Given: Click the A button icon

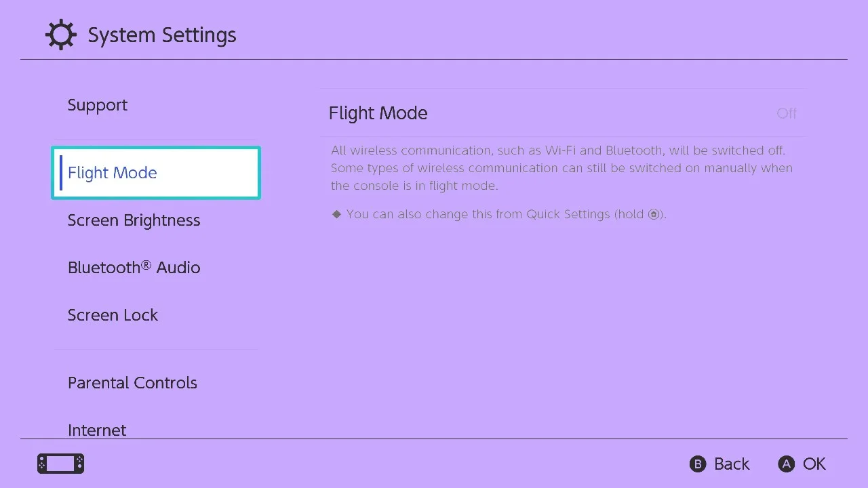Looking at the screenshot, I should [x=786, y=464].
